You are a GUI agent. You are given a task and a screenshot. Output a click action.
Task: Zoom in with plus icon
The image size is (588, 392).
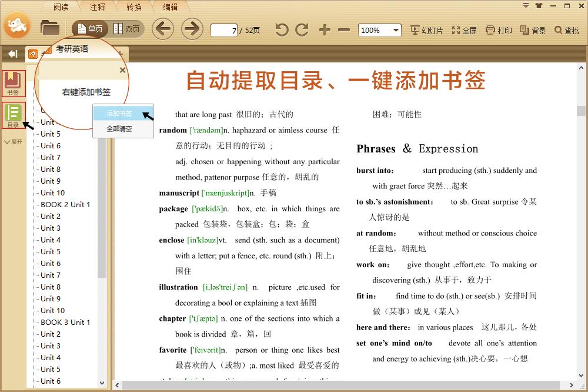click(x=325, y=29)
